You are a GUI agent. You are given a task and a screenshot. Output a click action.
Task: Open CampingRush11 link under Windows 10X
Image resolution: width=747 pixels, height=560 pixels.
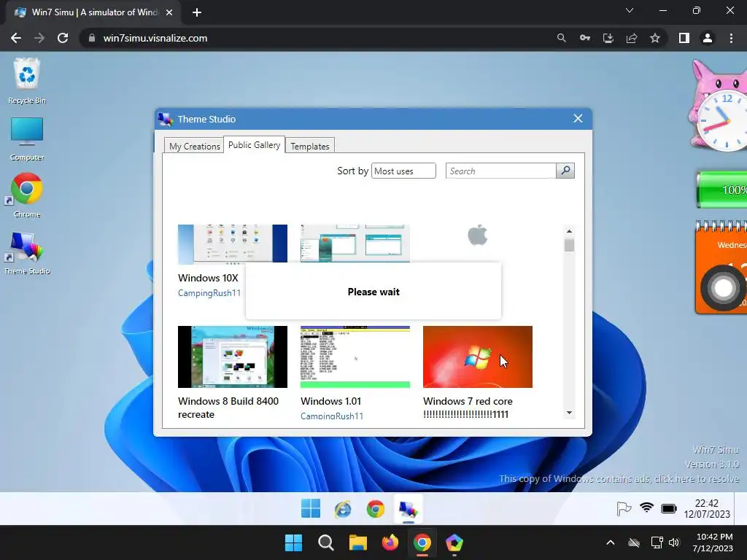point(209,293)
